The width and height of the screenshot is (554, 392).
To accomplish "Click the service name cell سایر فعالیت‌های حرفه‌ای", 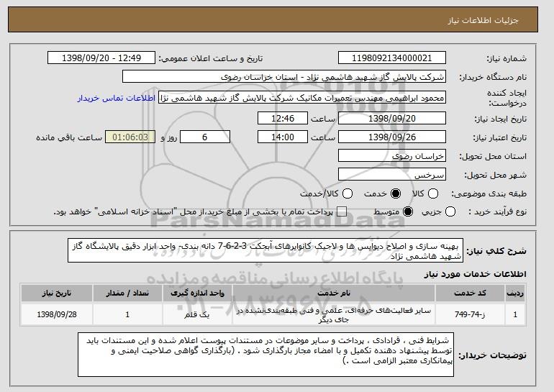I will point(334,314).
